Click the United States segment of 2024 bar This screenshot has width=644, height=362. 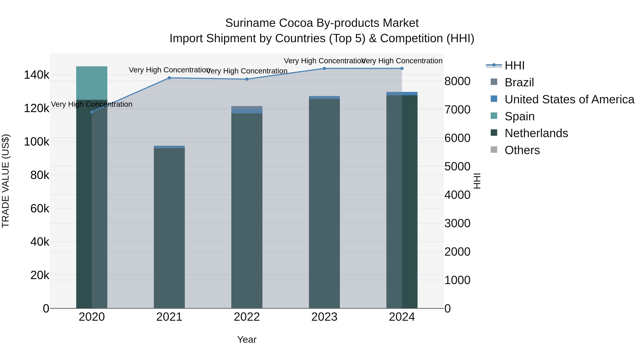(x=402, y=94)
